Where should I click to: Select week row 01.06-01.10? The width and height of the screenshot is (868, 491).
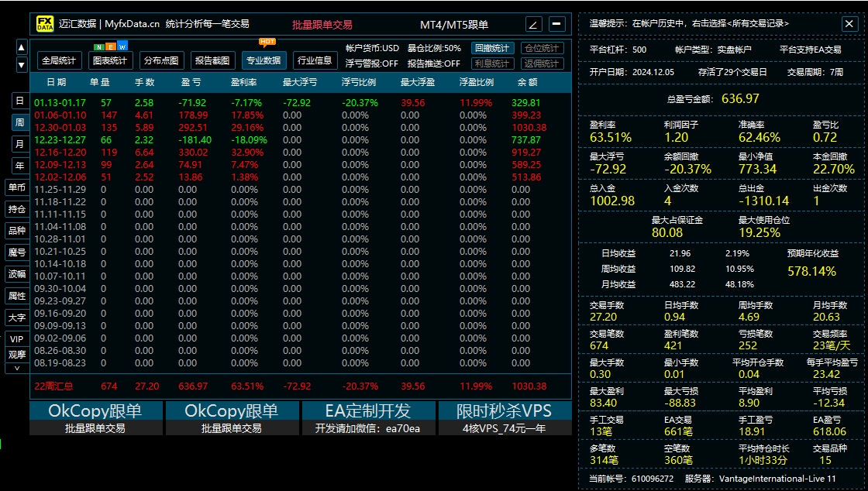click(301, 115)
